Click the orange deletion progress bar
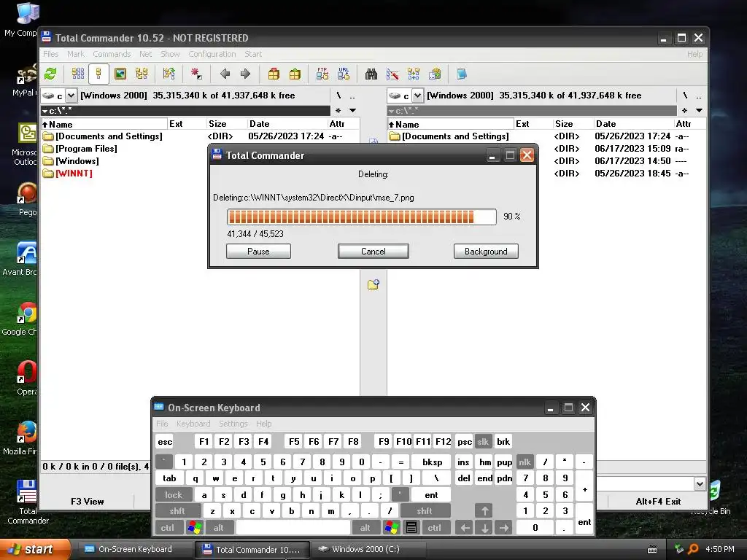 click(362, 217)
